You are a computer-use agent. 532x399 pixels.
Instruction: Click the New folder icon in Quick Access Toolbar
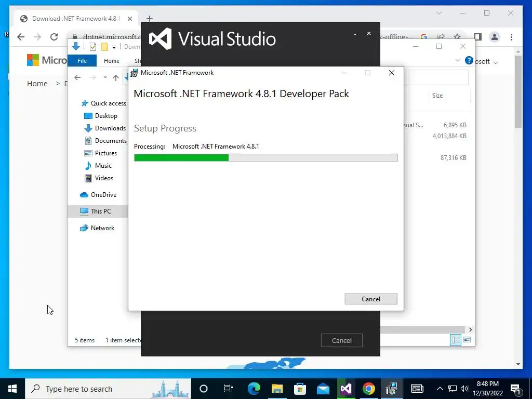pyautogui.click(x=104, y=47)
